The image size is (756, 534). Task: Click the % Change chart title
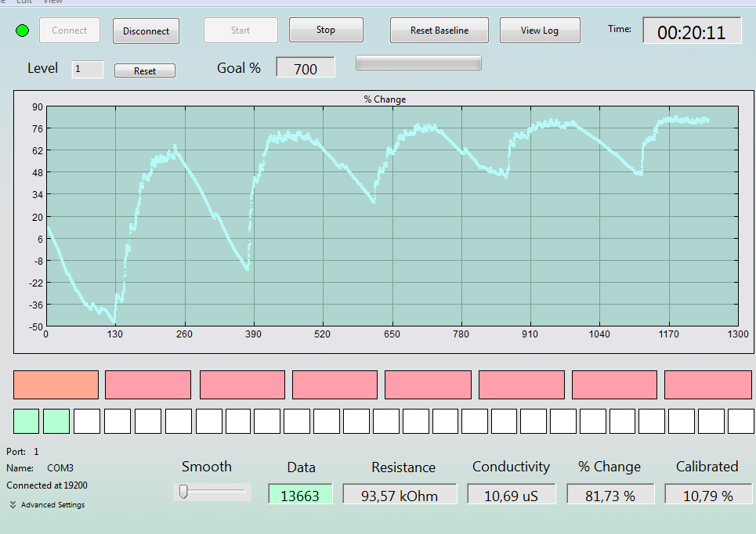(385, 99)
